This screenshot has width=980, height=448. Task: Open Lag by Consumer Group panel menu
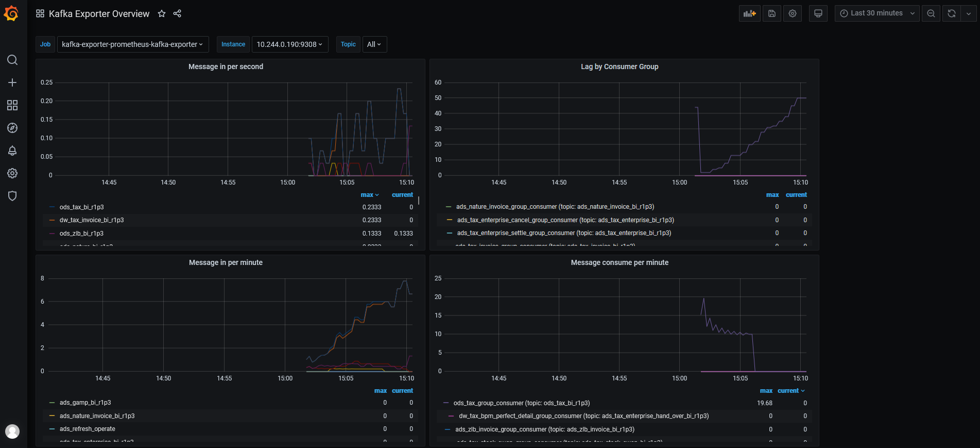[620, 67]
